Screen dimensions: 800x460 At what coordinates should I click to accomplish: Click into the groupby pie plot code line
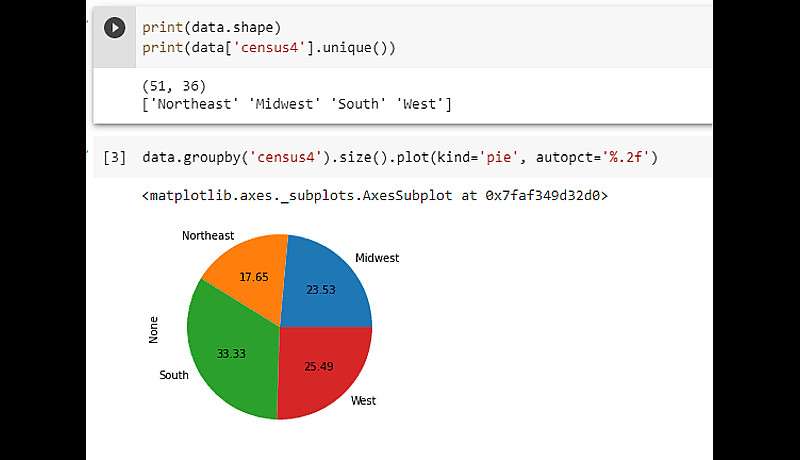399,158
